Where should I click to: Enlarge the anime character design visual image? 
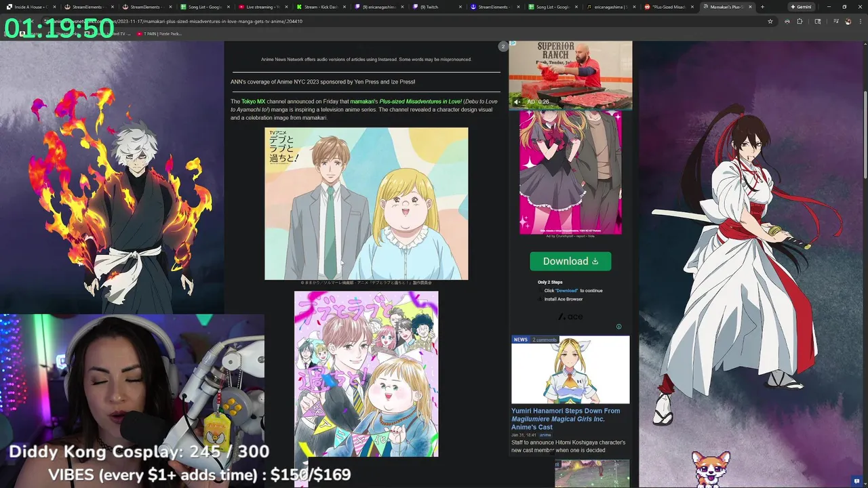366,203
